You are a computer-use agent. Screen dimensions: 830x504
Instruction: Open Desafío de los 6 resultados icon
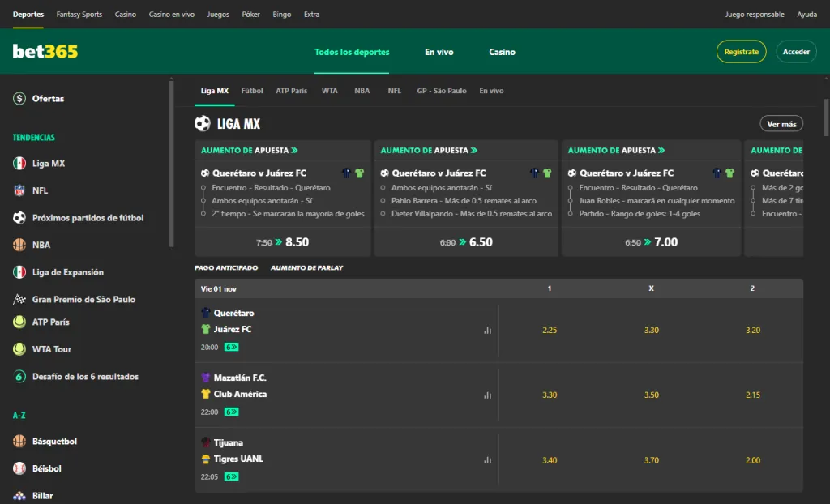click(20, 376)
